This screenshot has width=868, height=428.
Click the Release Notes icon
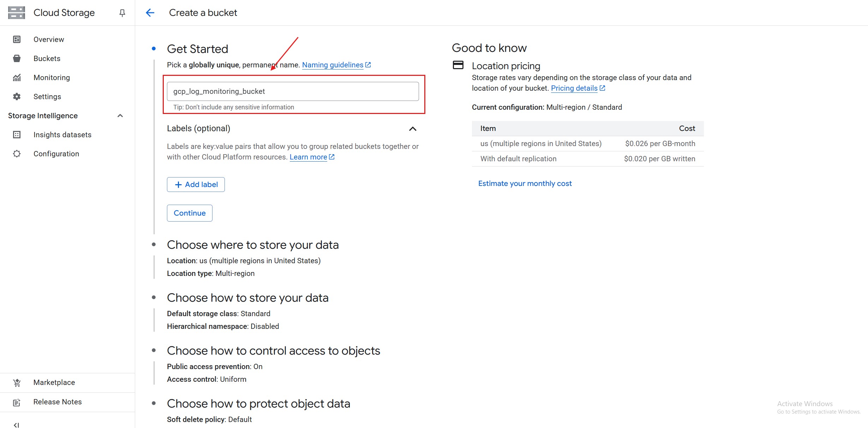click(17, 402)
